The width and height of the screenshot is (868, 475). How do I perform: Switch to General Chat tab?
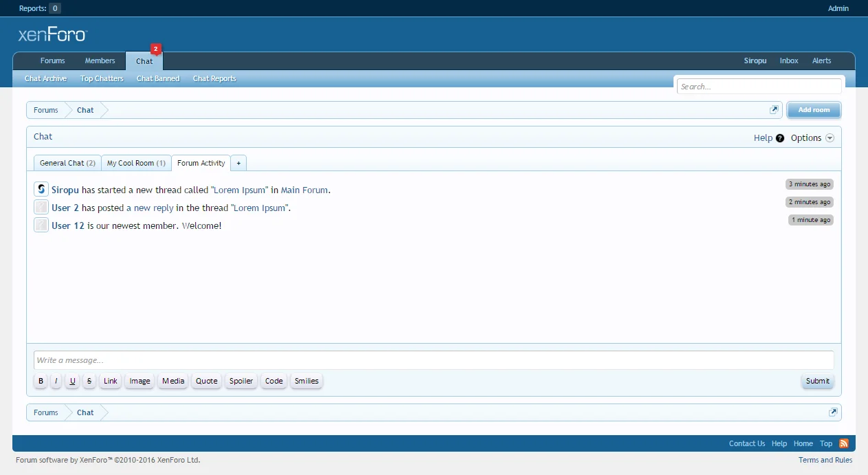(x=67, y=163)
